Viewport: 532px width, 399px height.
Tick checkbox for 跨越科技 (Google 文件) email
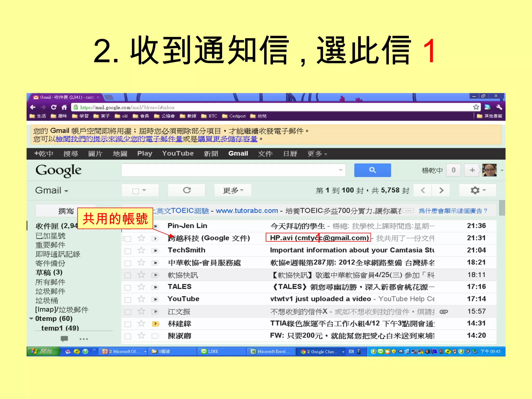pyautogui.click(x=128, y=239)
